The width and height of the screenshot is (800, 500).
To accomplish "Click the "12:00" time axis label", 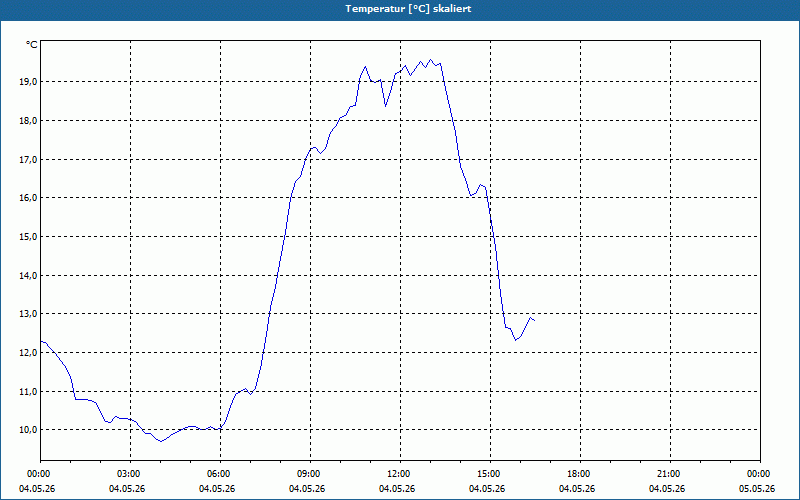I will point(399,474).
